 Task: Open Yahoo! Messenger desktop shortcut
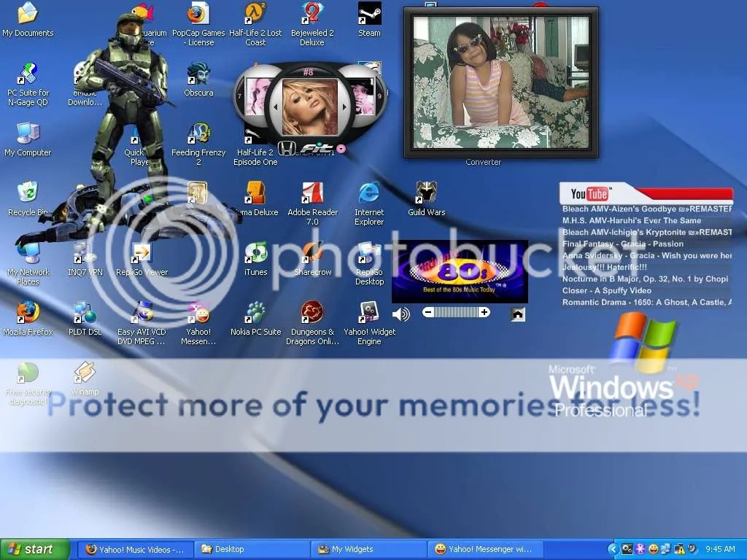point(198,323)
